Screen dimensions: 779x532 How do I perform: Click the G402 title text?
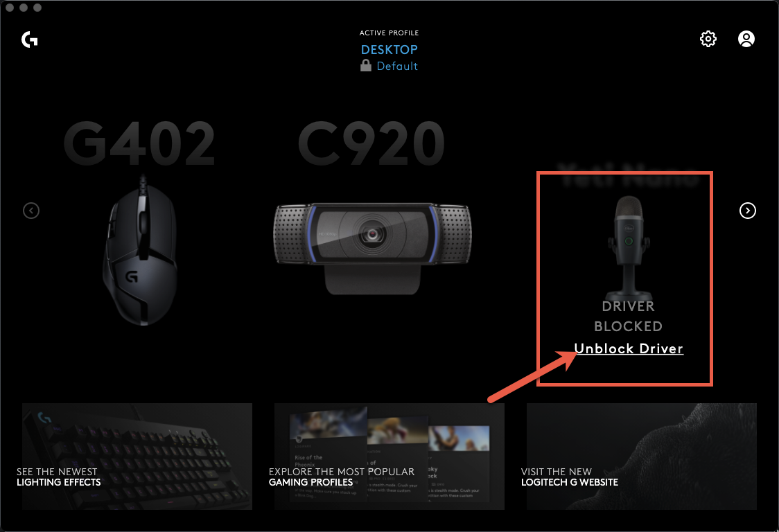(139, 143)
